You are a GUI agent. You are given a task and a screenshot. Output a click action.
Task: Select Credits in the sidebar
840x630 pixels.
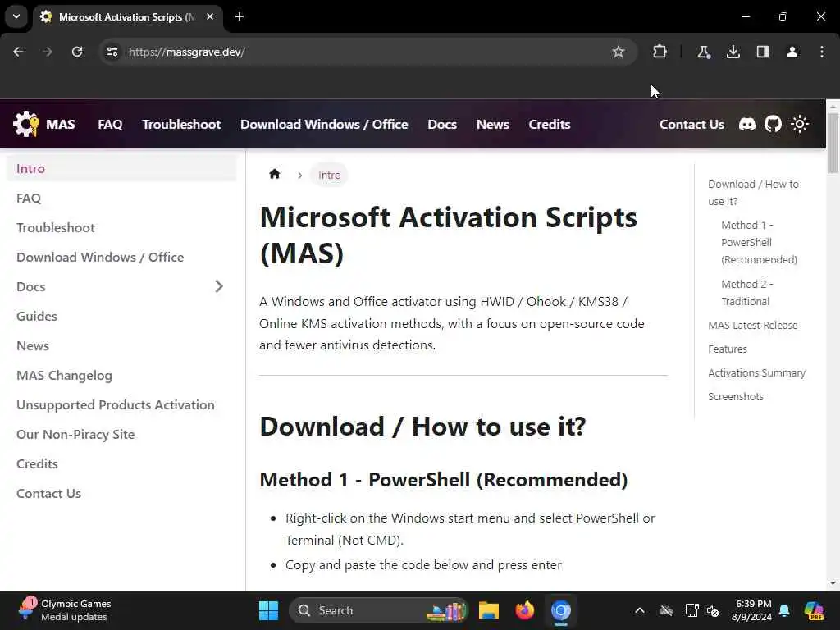point(121,463)
